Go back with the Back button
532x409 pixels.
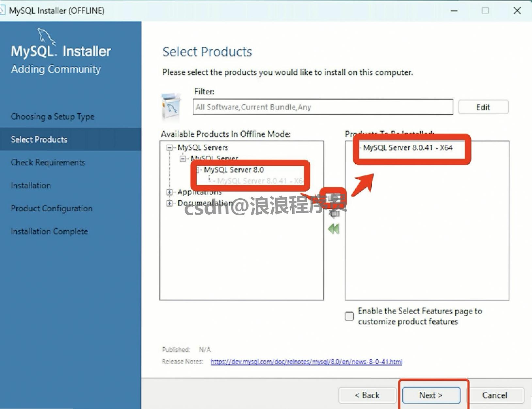367,395
